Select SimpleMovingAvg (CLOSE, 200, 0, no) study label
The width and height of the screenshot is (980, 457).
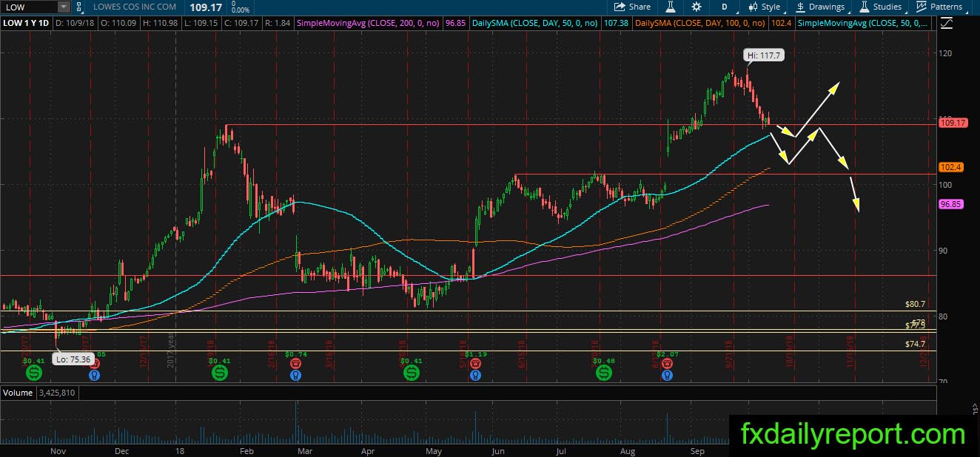click(369, 24)
